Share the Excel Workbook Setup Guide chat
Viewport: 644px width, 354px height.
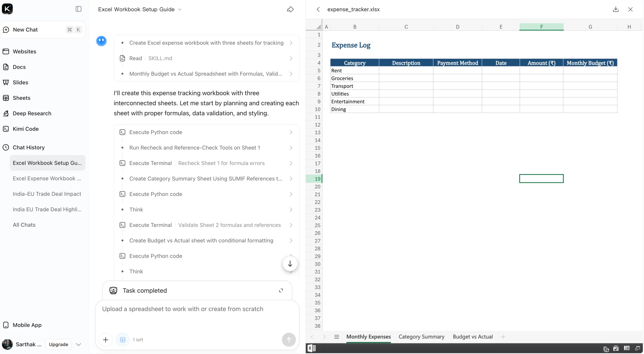pyautogui.click(x=290, y=9)
